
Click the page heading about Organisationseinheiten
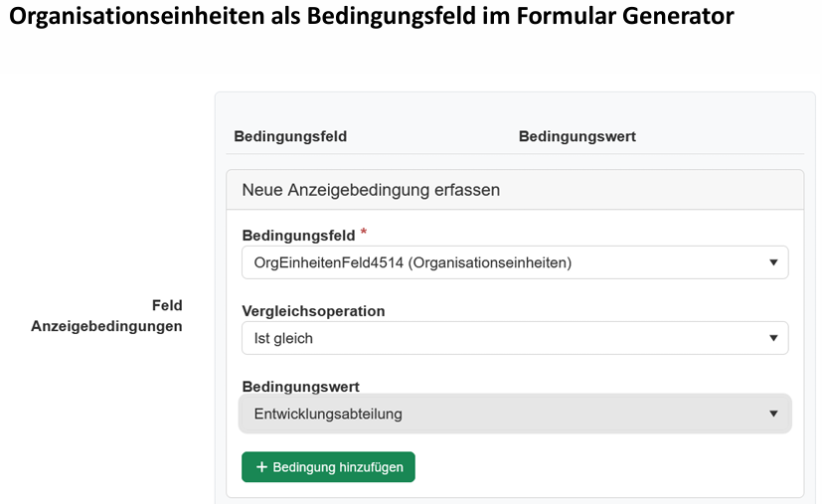point(372,17)
